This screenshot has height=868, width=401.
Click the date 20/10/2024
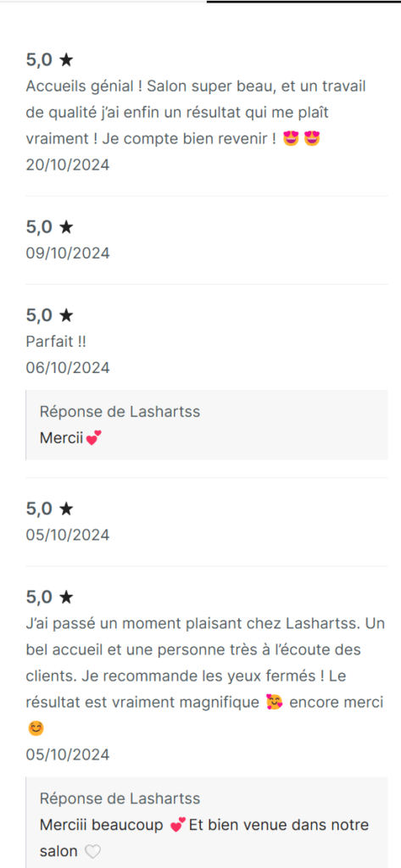click(x=68, y=165)
